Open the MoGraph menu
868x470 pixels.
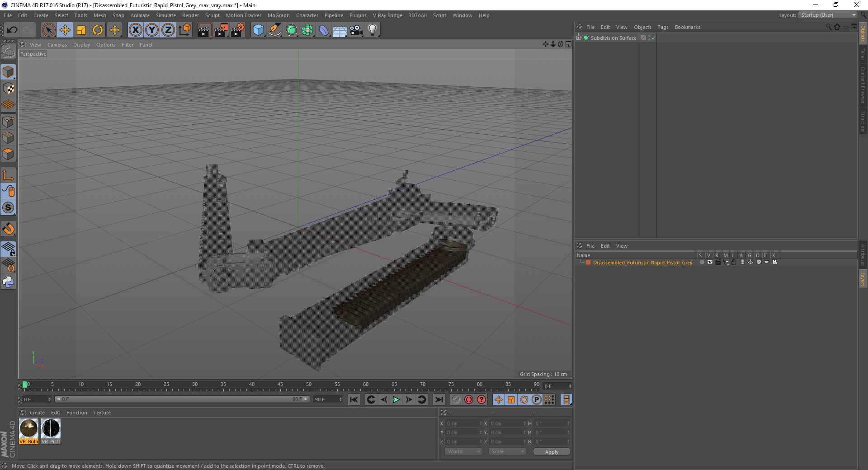[x=278, y=15]
